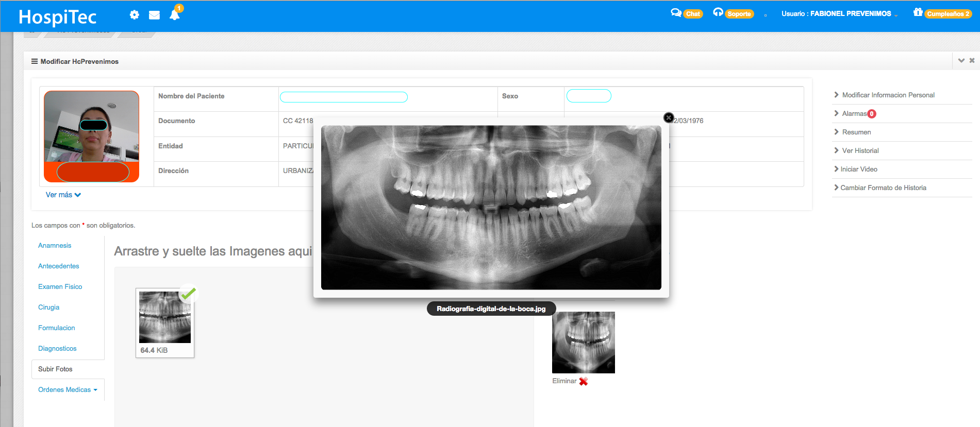The height and width of the screenshot is (427, 980).
Task: Open the messages envelope icon
Action: pos(154,15)
